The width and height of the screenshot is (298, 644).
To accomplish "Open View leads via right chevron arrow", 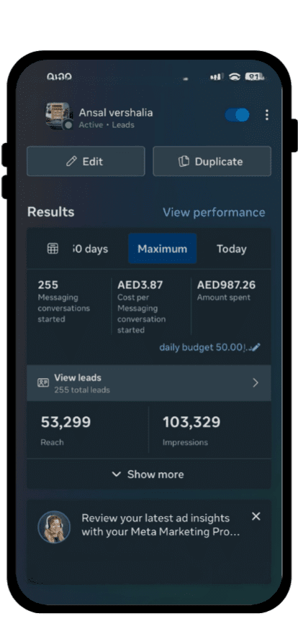I will (256, 383).
